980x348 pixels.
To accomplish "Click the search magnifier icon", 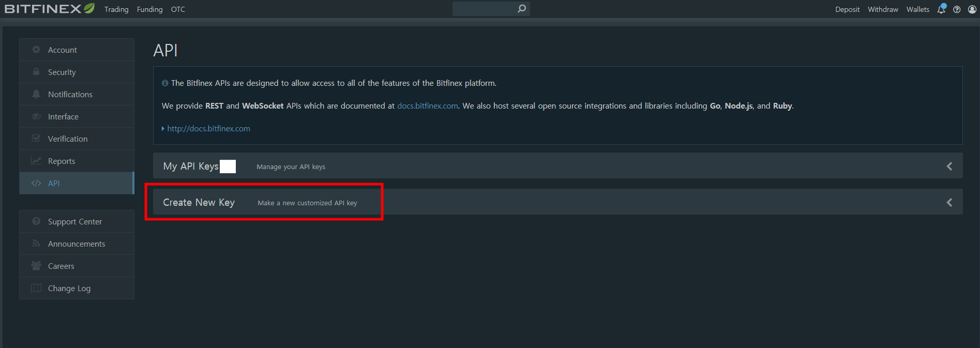I will pyautogui.click(x=522, y=9).
